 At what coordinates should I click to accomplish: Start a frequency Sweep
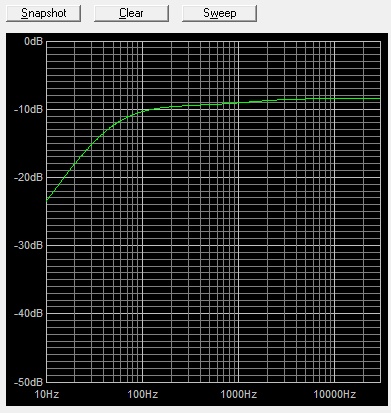(x=219, y=13)
